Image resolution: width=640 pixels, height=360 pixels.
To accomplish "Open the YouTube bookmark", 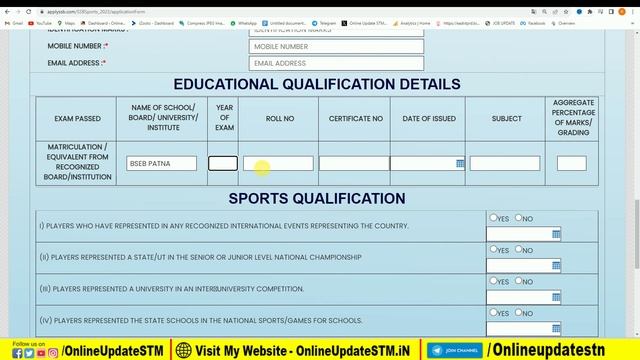I will tap(40, 23).
